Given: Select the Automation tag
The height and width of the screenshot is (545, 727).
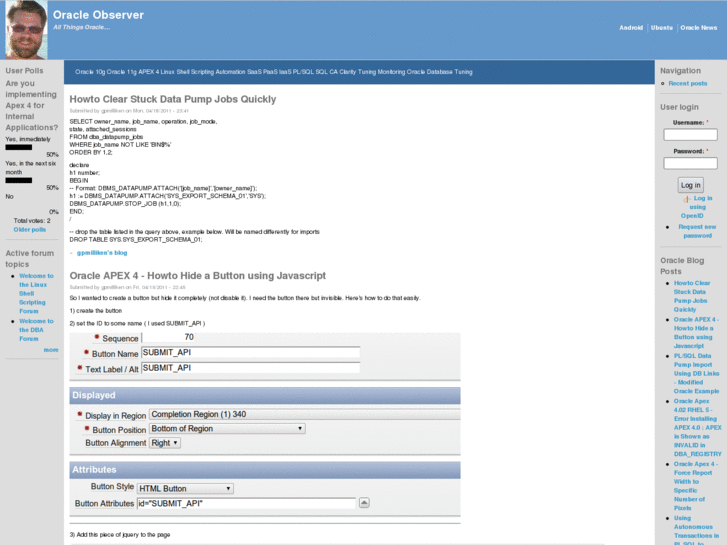Looking at the screenshot, I should click(230, 72).
